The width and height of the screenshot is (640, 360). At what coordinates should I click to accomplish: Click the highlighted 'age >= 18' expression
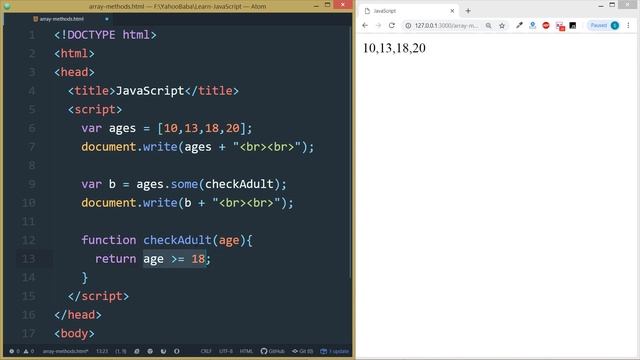[174, 259]
